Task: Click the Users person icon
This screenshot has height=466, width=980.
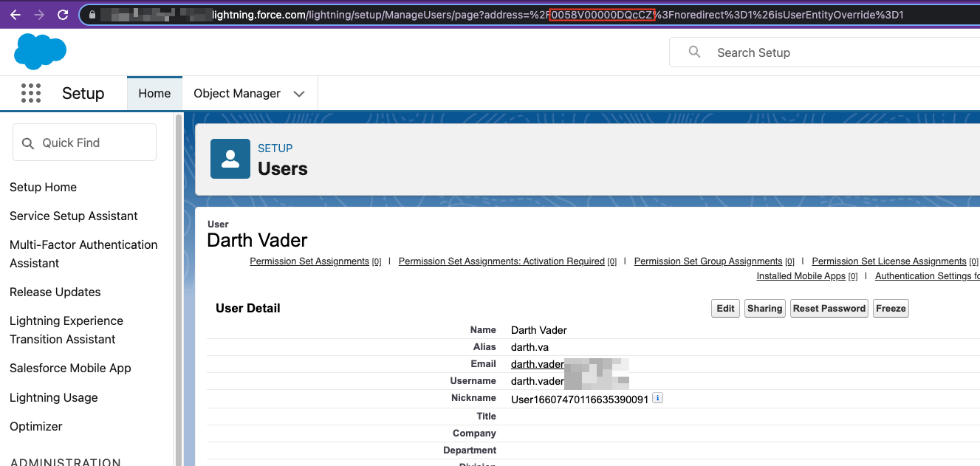Action: (230, 159)
